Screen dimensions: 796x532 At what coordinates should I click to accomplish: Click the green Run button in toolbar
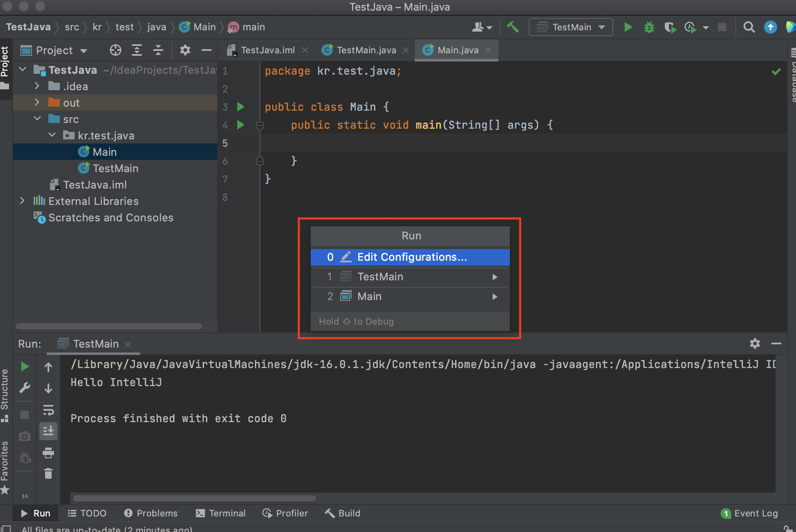coord(628,27)
